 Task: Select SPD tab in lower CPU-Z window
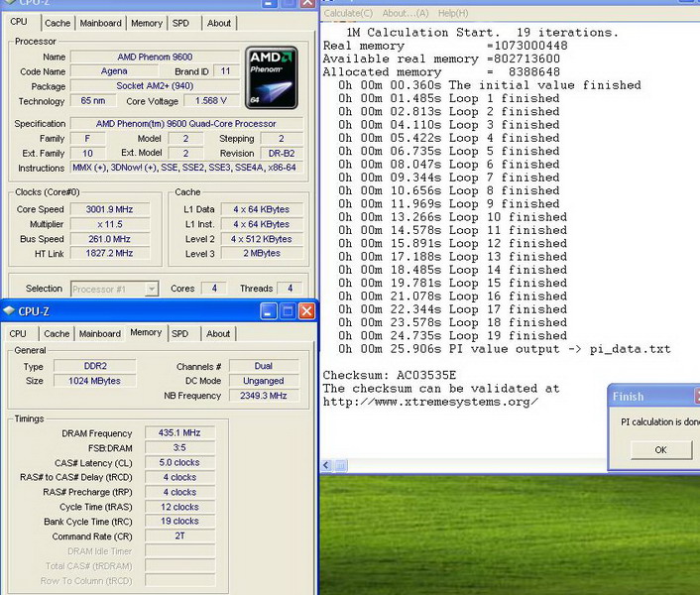[x=179, y=333]
